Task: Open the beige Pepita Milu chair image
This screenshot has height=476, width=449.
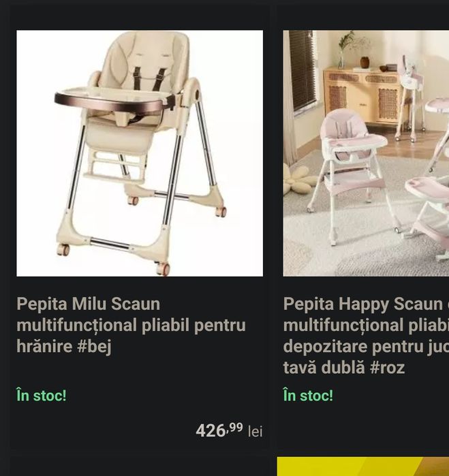Action: point(140,153)
